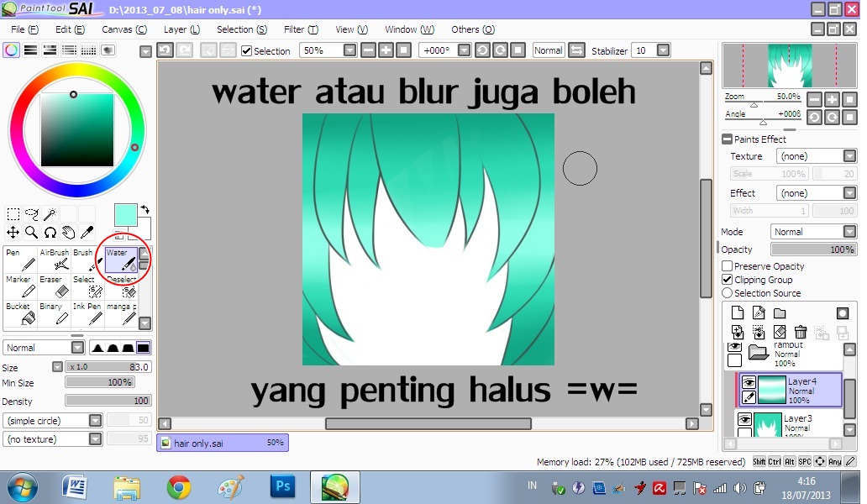Open the Effect (none) dropdown

[x=850, y=193]
